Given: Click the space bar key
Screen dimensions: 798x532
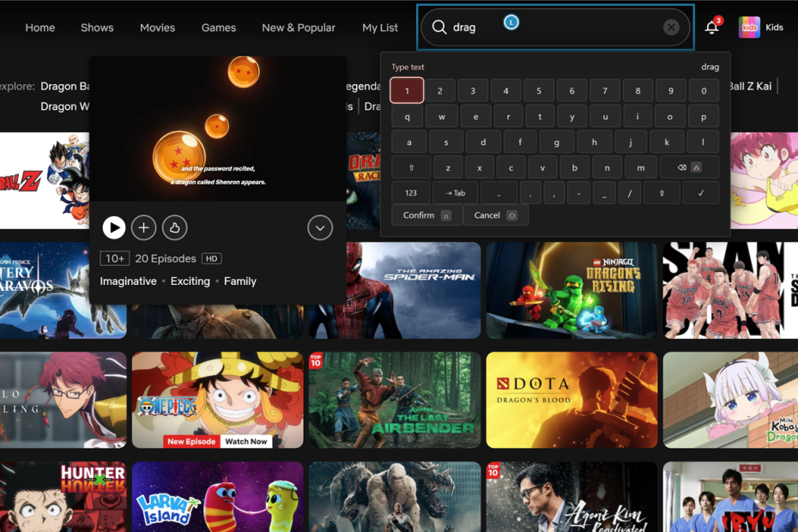Looking at the screenshot, I should tap(499, 193).
